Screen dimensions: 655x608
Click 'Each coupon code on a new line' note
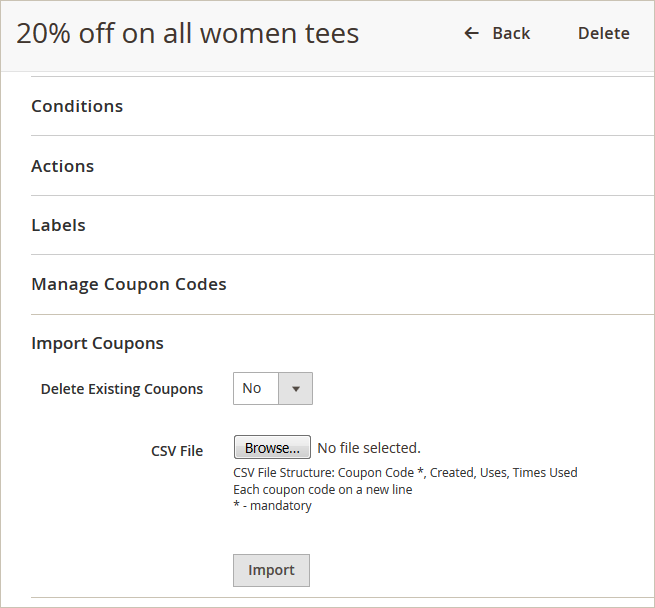322,489
